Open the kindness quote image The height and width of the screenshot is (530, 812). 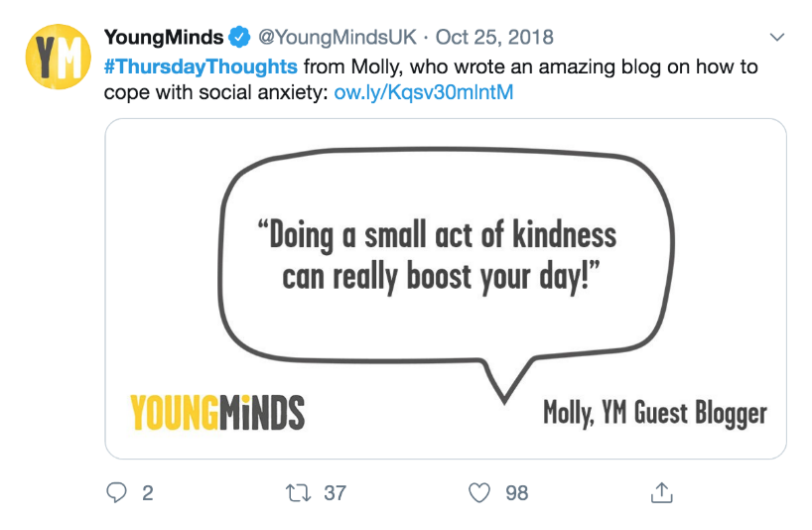(446, 289)
